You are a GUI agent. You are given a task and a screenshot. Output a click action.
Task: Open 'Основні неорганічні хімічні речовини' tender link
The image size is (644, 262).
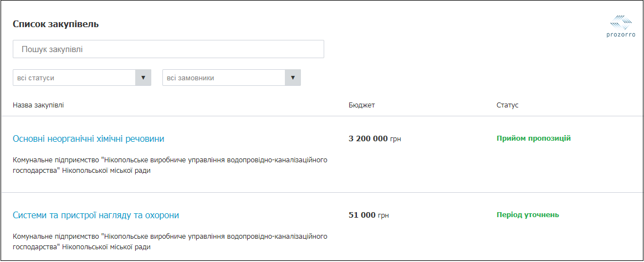[89, 138]
